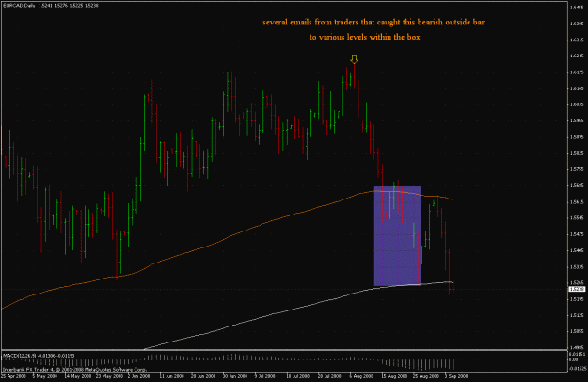Click the 1.6455 price scale label
Viewport: 588px width, 382px height.
(x=577, y=8)
